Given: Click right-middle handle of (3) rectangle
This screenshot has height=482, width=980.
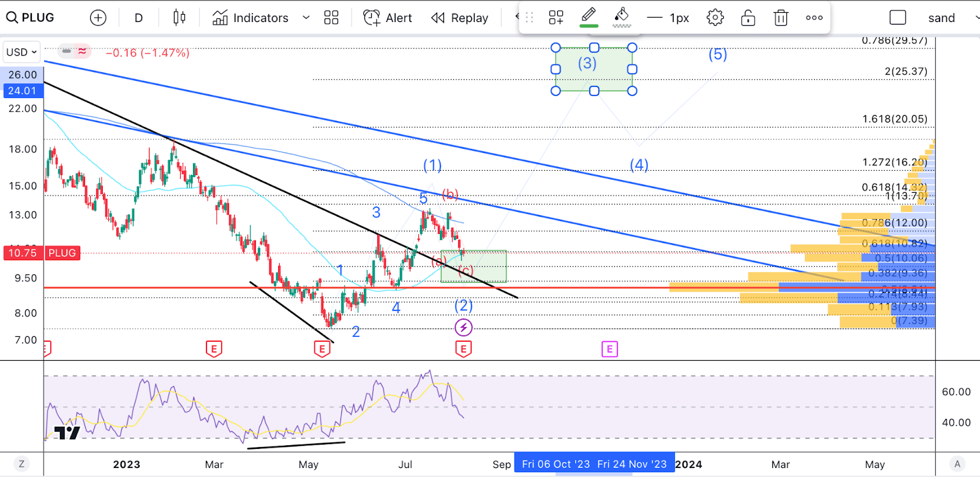Looking at the screenshot, I should [632, 69].
